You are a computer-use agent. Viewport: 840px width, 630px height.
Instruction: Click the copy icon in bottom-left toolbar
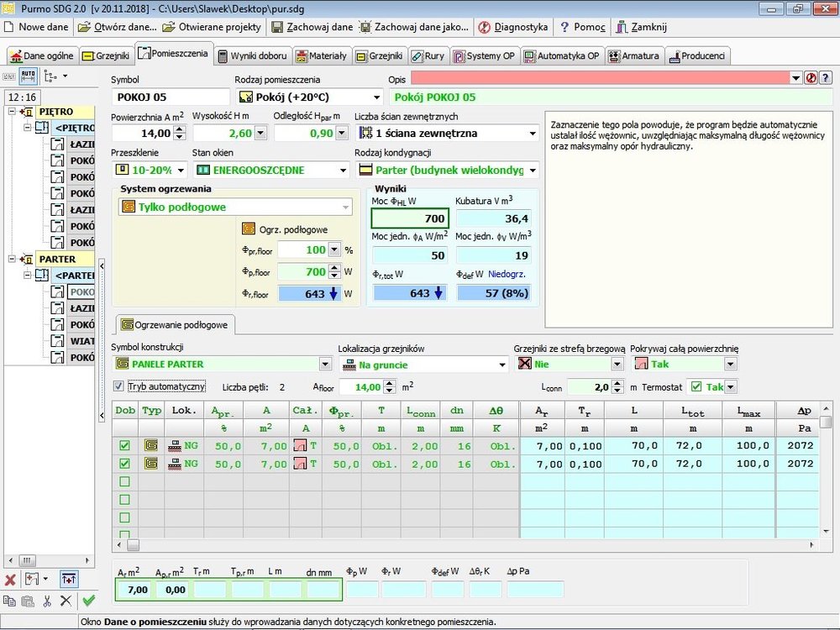click(9, 601)
